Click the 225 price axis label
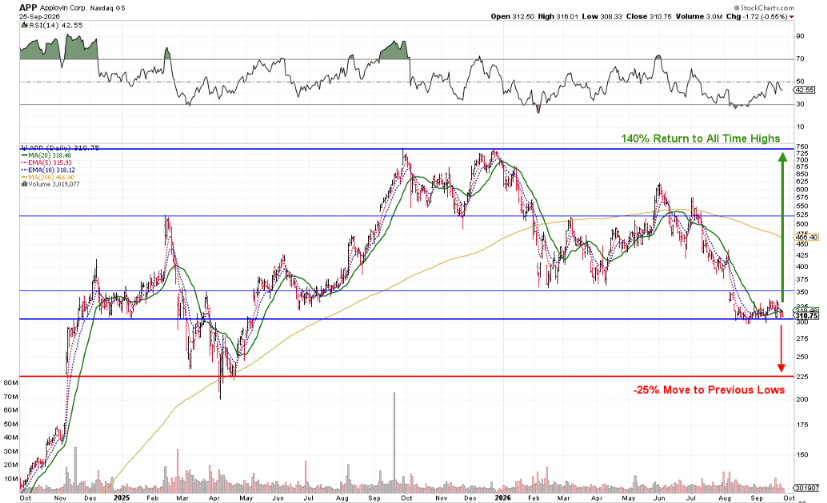The height and width of the screenshot is (503, 827). [x=802, y=376]
